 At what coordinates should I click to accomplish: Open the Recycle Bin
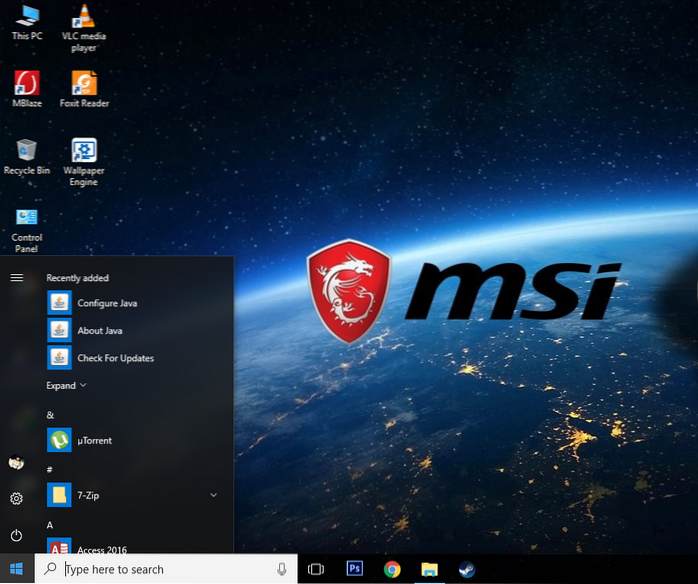[x=27, y=153]
